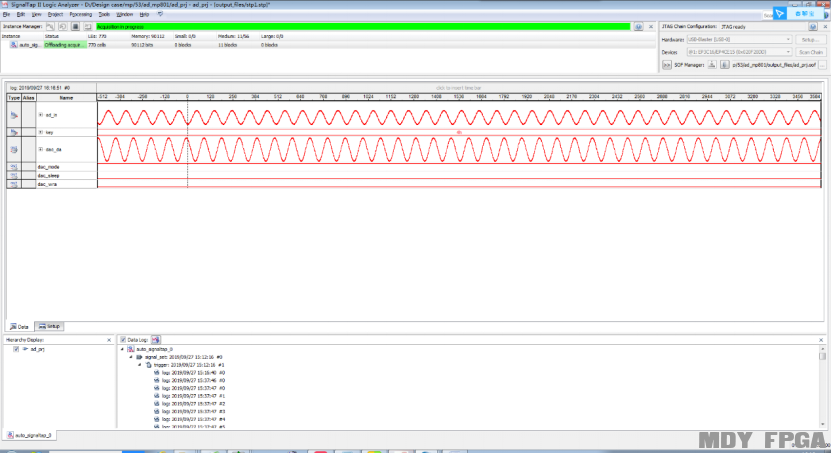Click the Run Analysis icon in Instance Manager
The height and width of the screenshot is (454, 831).
(x=50, y=26)
